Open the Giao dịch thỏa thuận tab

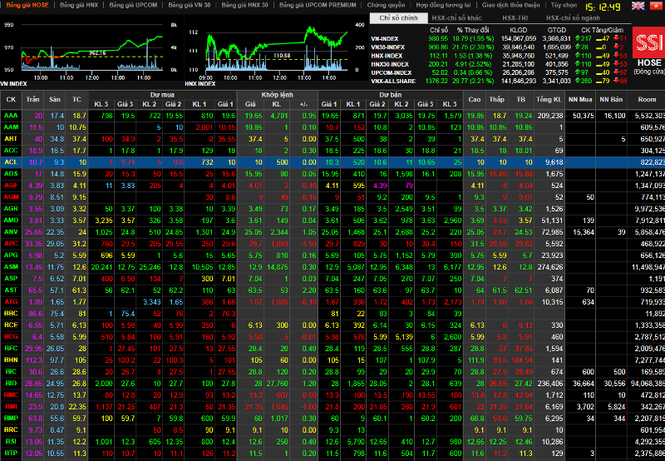511,5
